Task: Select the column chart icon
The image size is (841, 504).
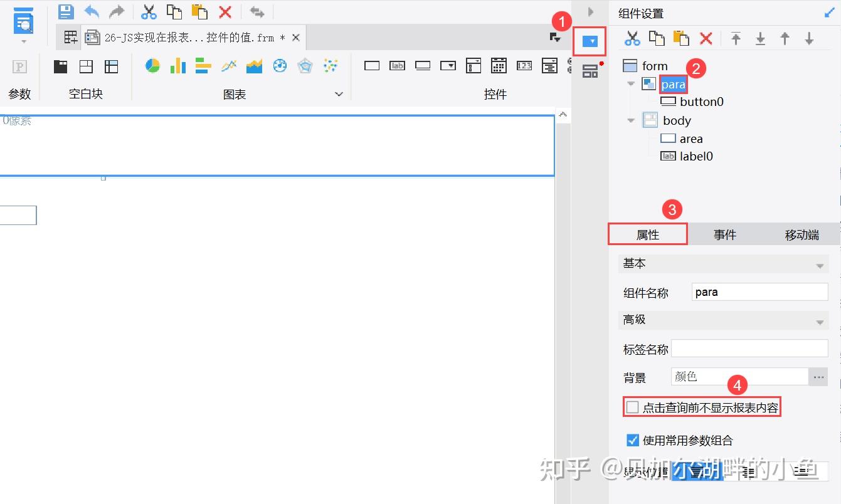Action: point(177,65)
